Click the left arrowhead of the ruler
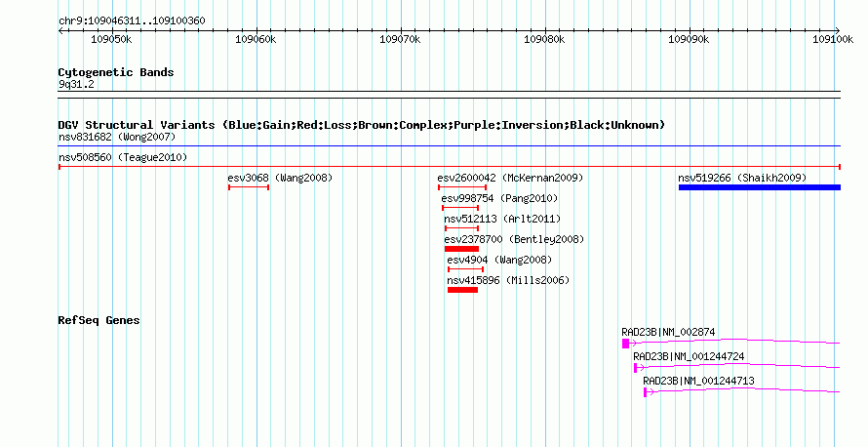The height and width of the screenshot is (447, 868). point(60,31)
